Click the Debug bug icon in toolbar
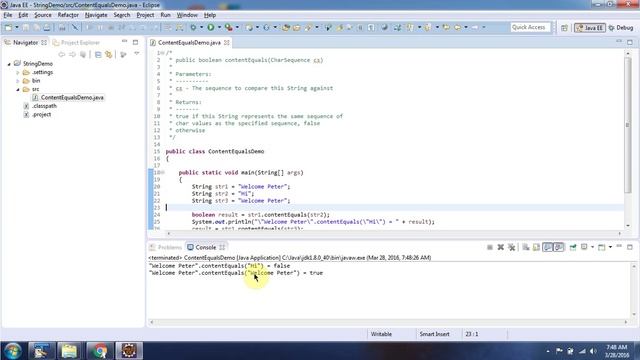Viewport: 640px width, 360px height. click(x=193, y=27)
